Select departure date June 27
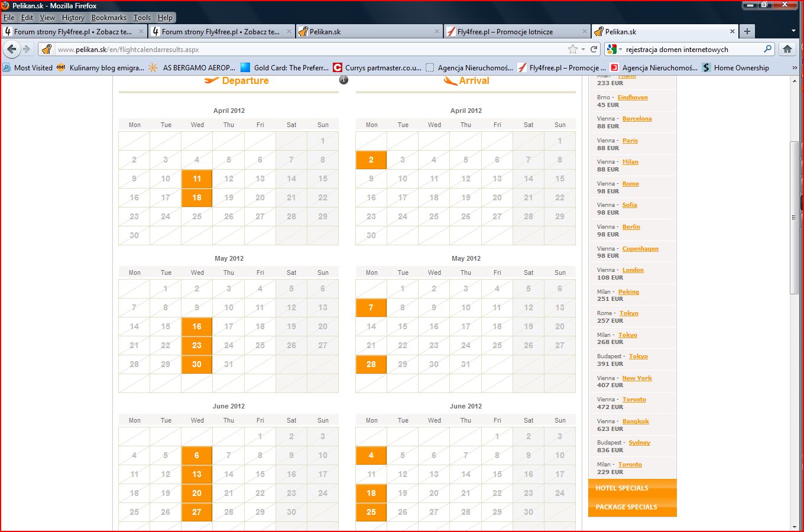 (197, 512)
